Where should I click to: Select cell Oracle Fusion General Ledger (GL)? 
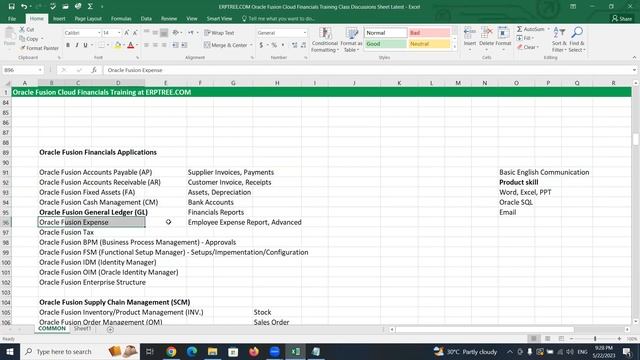(93, 212)
